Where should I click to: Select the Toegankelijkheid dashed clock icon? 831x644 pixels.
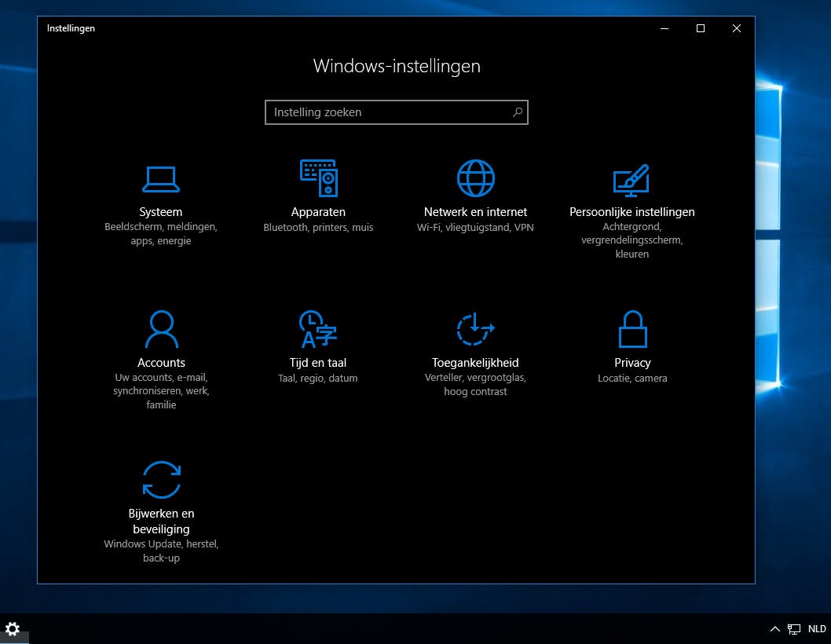(x=475, y=329)
